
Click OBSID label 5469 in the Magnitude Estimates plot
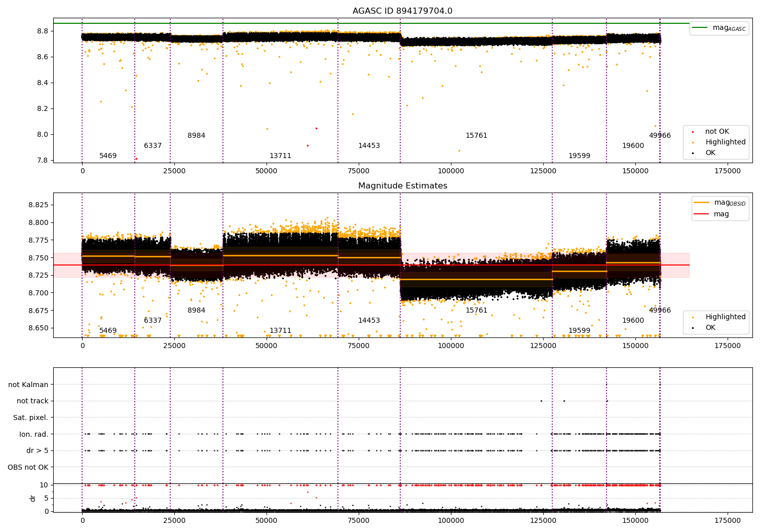[x=108, y=331]
